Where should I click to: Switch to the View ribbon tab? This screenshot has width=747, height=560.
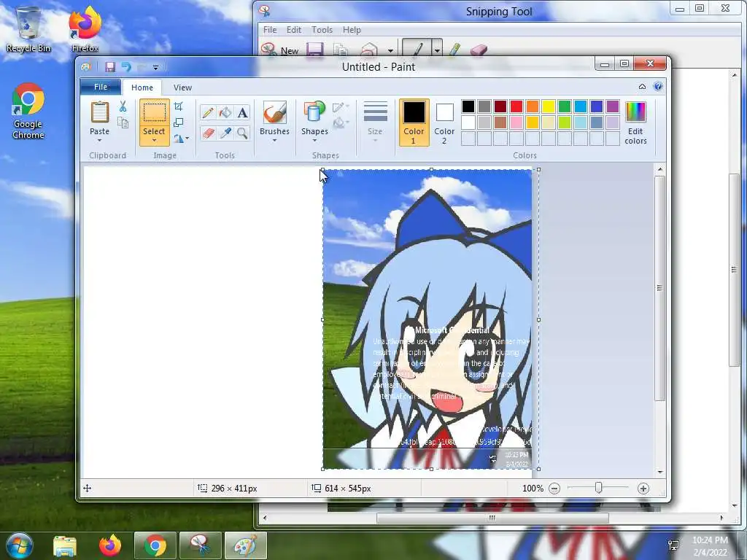182,87
